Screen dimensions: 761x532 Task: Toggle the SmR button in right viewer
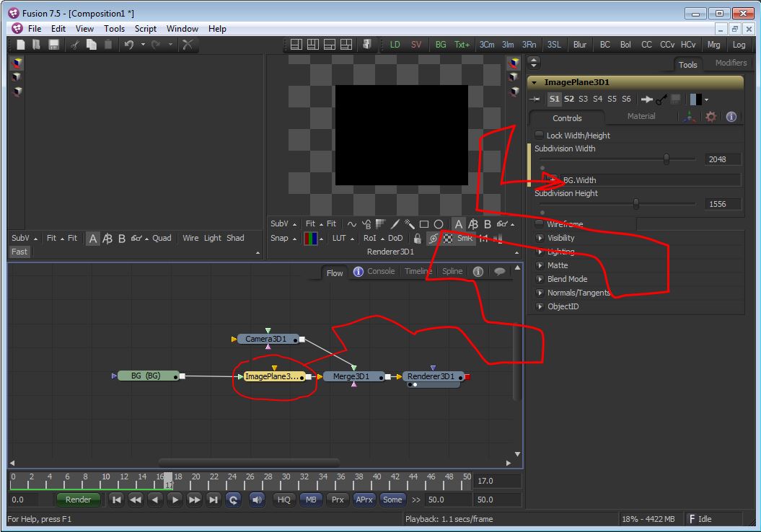[x=465, y=238]
